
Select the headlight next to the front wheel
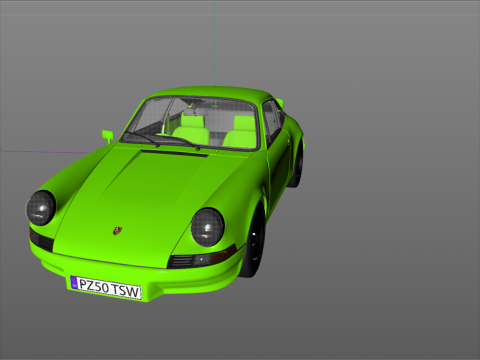click(x=207, y=227)
